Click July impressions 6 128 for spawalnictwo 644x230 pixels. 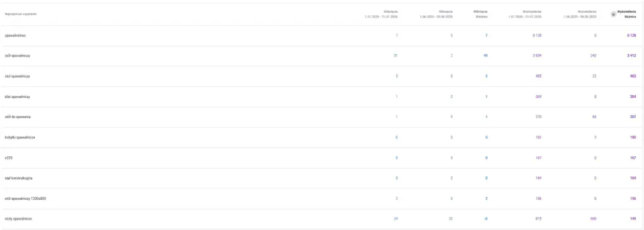pos(537,36)
